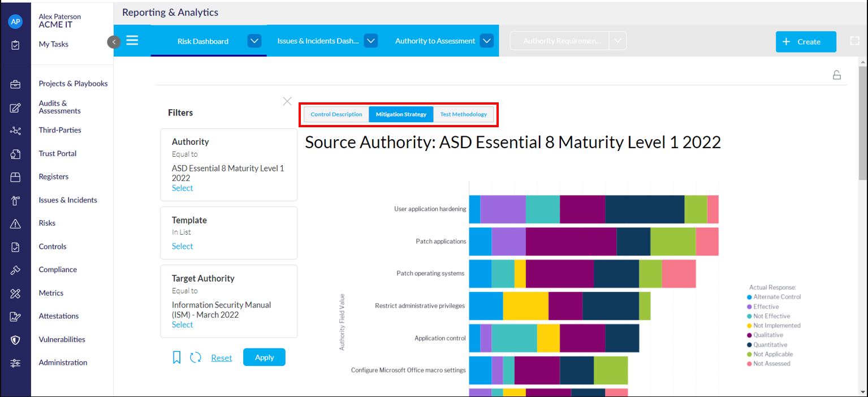
Task: Open the Issues & Incidents Dash dropdown
Action: pyautogui.click(x=370, y=41)
